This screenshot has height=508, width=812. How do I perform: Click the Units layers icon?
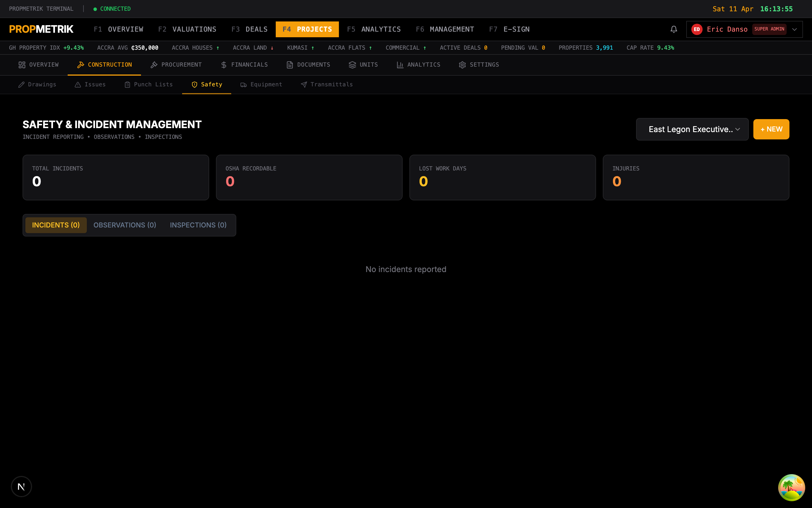(352, 65)
